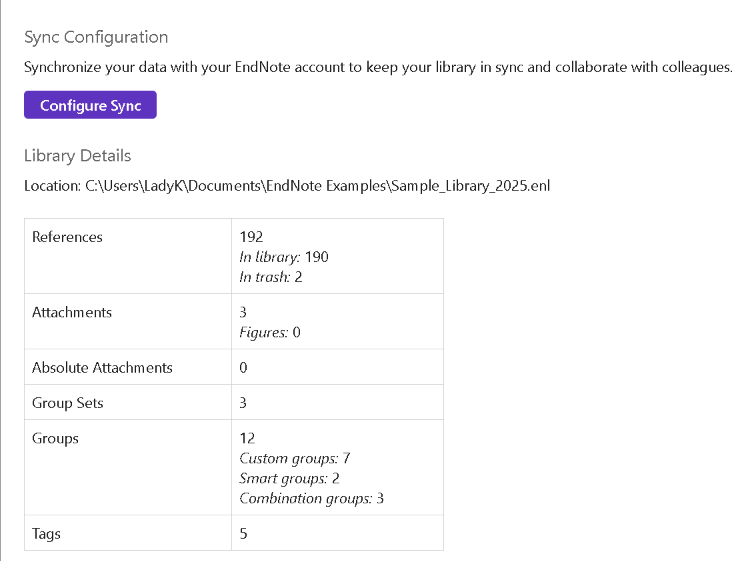Select the Group Sets row label
The width and height of the screenshot is (750, 561).
pyautogui.click(x=68, y=403)
